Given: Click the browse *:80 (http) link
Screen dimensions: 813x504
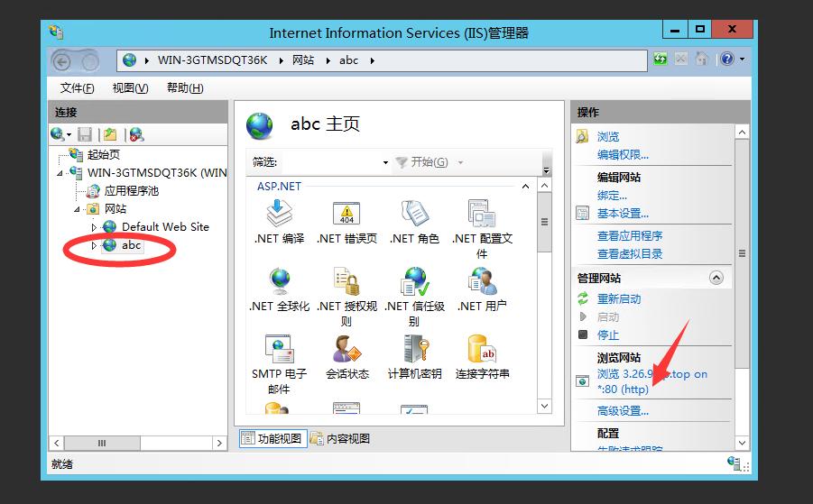Looking at the screenshot, I should [652, 381].
